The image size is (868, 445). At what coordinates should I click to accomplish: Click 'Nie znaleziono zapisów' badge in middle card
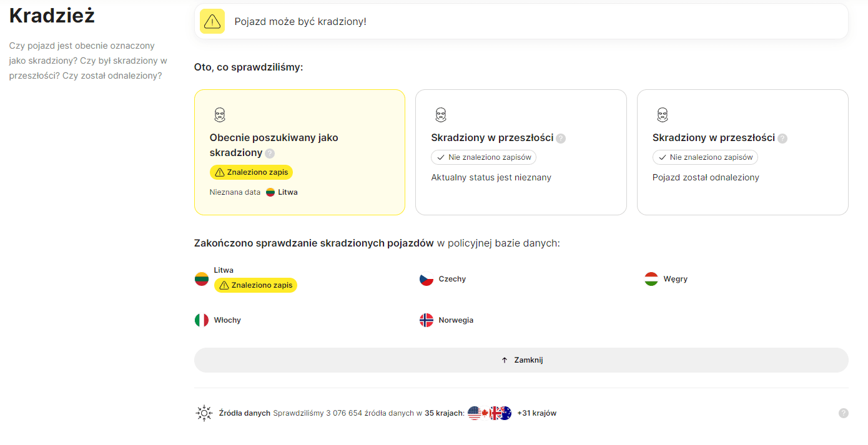pyautogui.click(x=484, y=157)
